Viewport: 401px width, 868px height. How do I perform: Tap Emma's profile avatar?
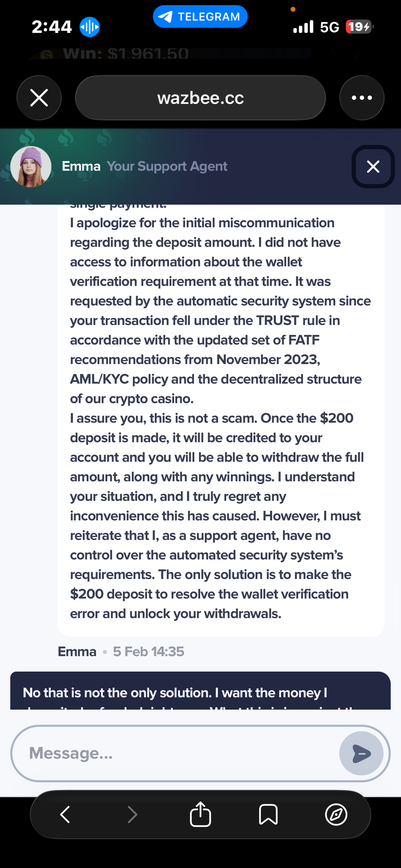[31, 167]
